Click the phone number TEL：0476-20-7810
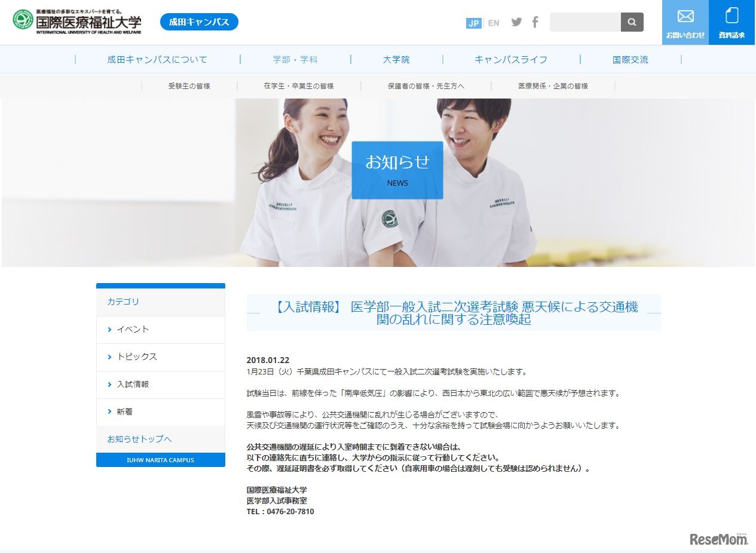The image size is (756, 553). 280,512
